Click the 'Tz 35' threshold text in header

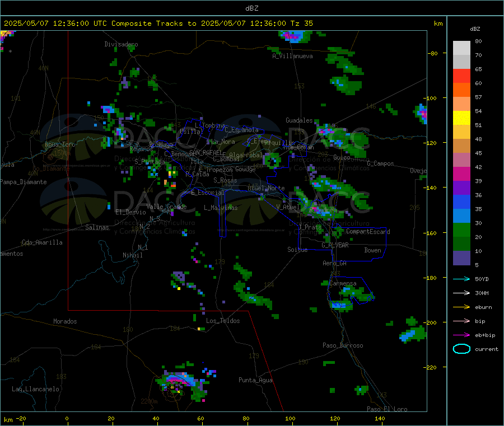pyautogui.click(x=301, y=24)
